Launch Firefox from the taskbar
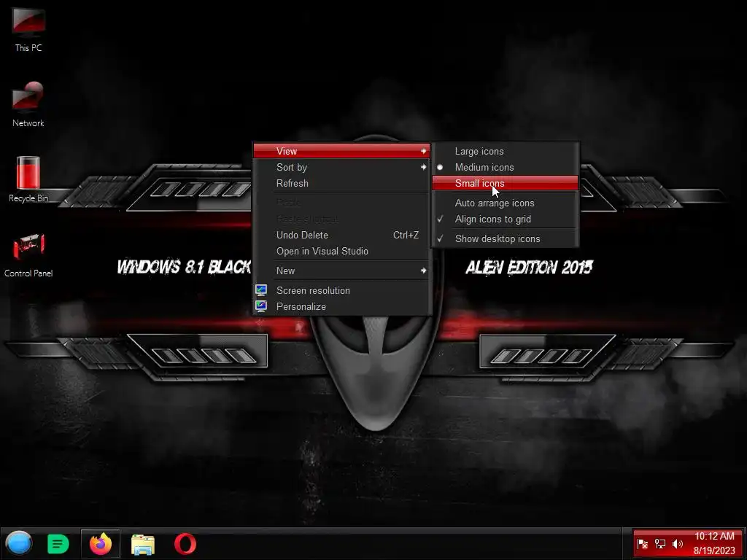The width and height of the screenshot is (747, 560). click(x=101, y=544)
